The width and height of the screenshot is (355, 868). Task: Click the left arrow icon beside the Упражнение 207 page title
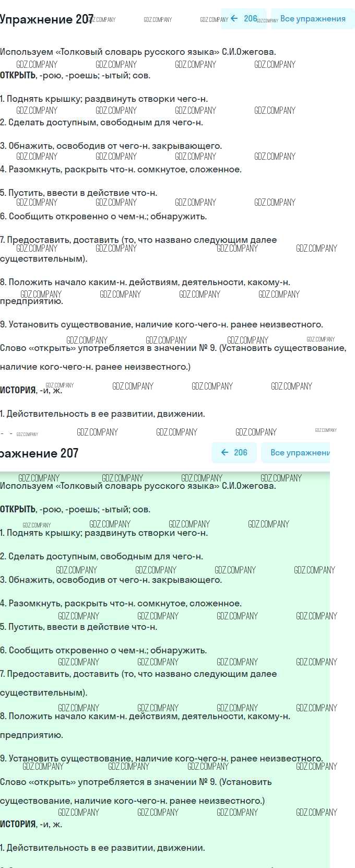pos(234,18)
